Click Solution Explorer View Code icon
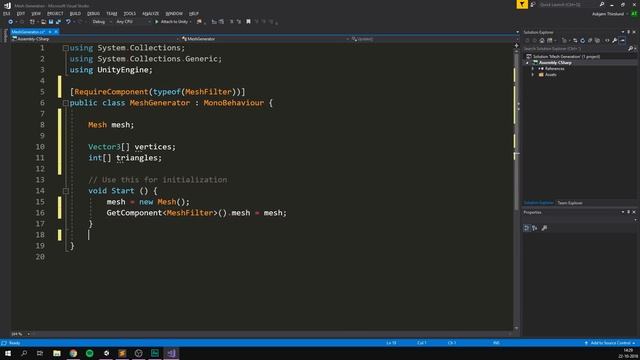 point(607,40)
